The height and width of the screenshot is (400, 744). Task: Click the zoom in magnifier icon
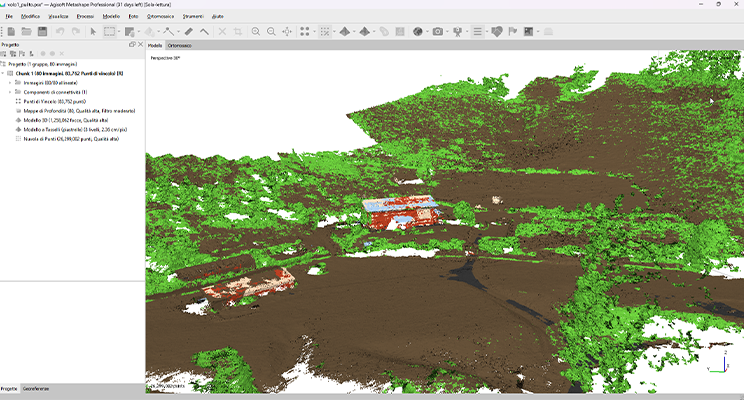pos(256,32)
